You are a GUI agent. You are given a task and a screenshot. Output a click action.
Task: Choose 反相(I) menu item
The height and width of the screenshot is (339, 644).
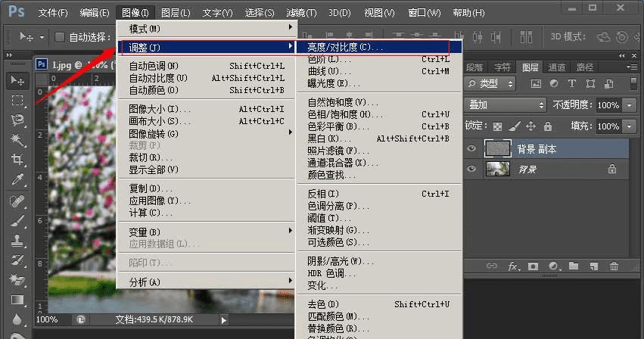coord(378,194)
